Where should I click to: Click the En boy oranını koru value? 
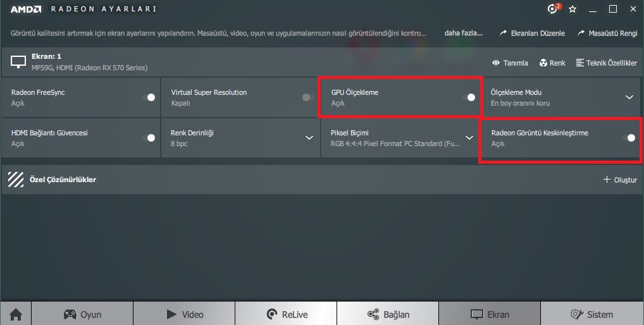coord(520,103)
